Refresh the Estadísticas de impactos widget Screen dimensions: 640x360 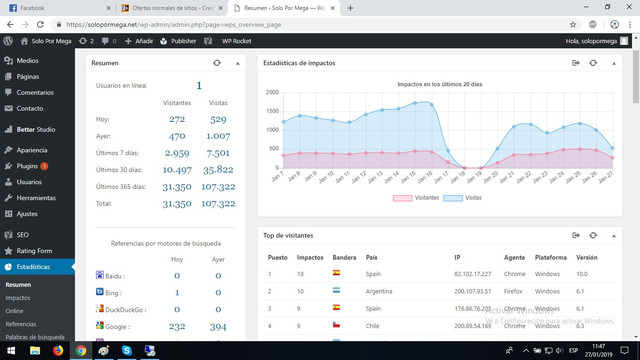[593, 63]
